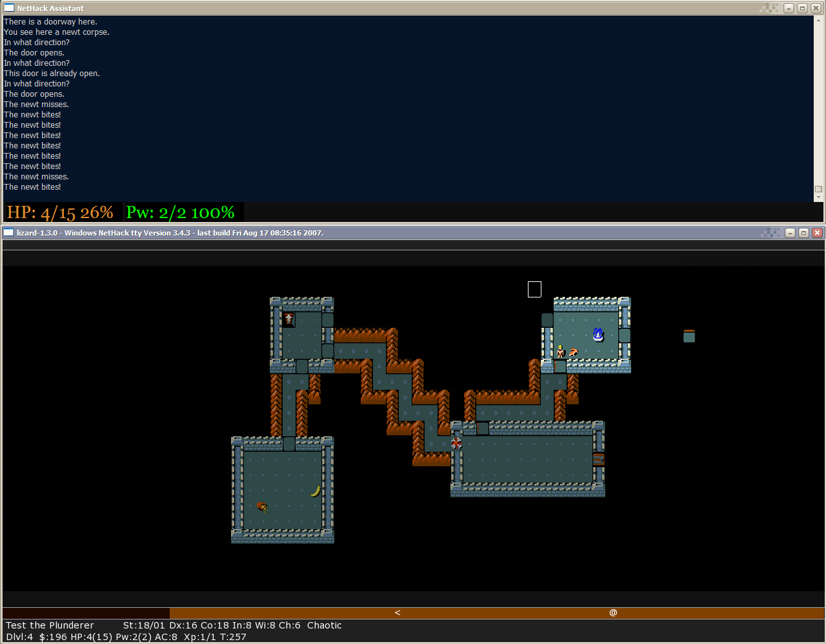Screen dimensions: 826x644
Task: Click the brown open door below the player
Action: click(560, 367)
